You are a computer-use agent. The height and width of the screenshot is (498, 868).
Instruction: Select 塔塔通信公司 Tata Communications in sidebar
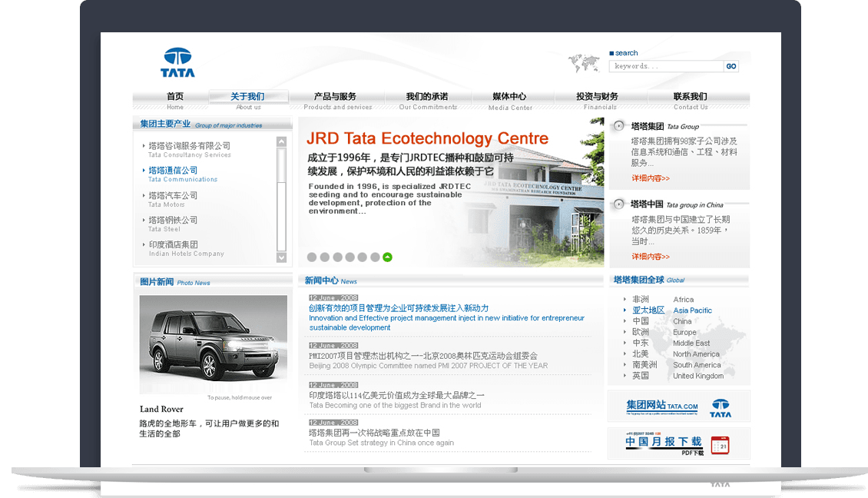(x=174, y=170)
